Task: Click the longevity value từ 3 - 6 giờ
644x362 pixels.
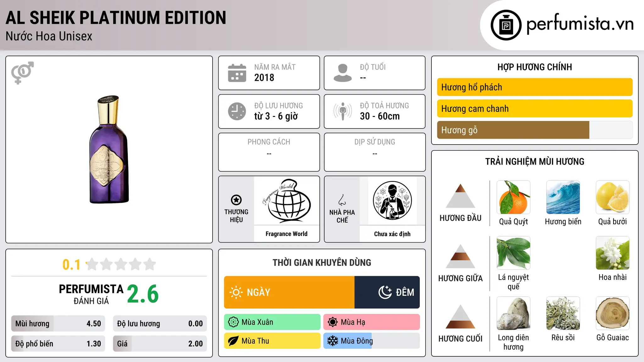Action: [x=276, y=116]
